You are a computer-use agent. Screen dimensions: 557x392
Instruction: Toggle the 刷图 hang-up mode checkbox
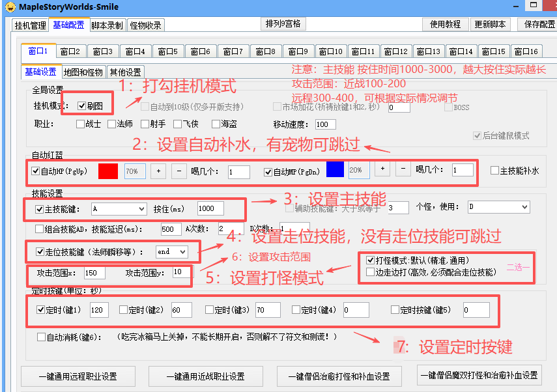click(x=81, y=106)
